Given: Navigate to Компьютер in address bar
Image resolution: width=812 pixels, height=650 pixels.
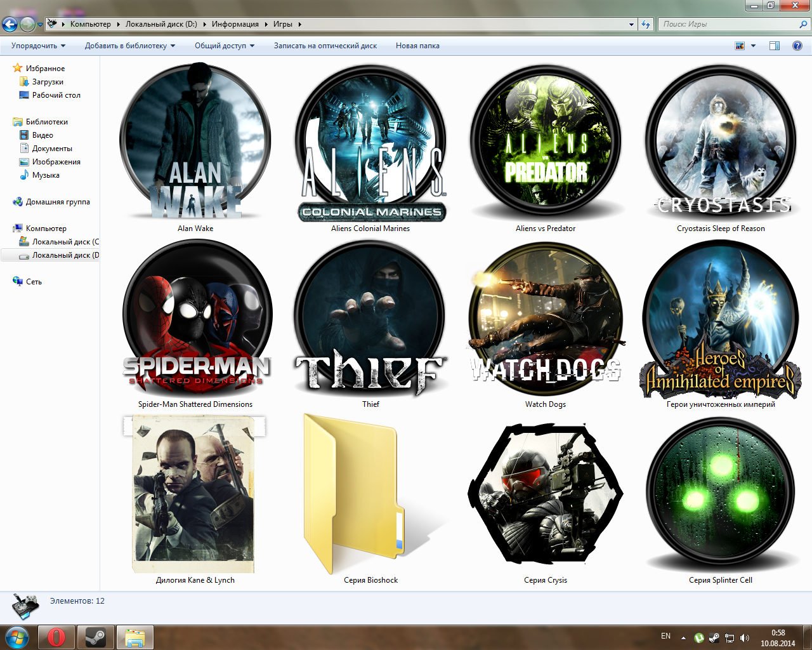Looking at the screenshot, I should coord(90,24).
